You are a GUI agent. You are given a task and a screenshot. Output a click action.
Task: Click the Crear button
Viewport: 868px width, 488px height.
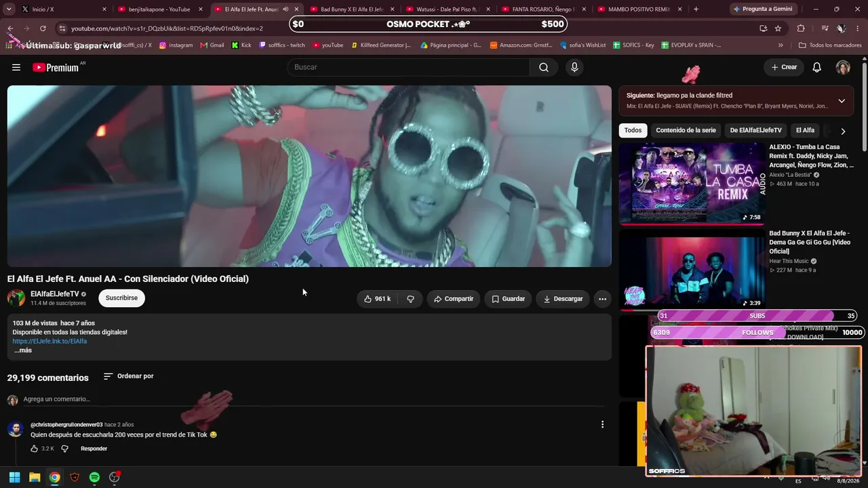pos(784,67)
